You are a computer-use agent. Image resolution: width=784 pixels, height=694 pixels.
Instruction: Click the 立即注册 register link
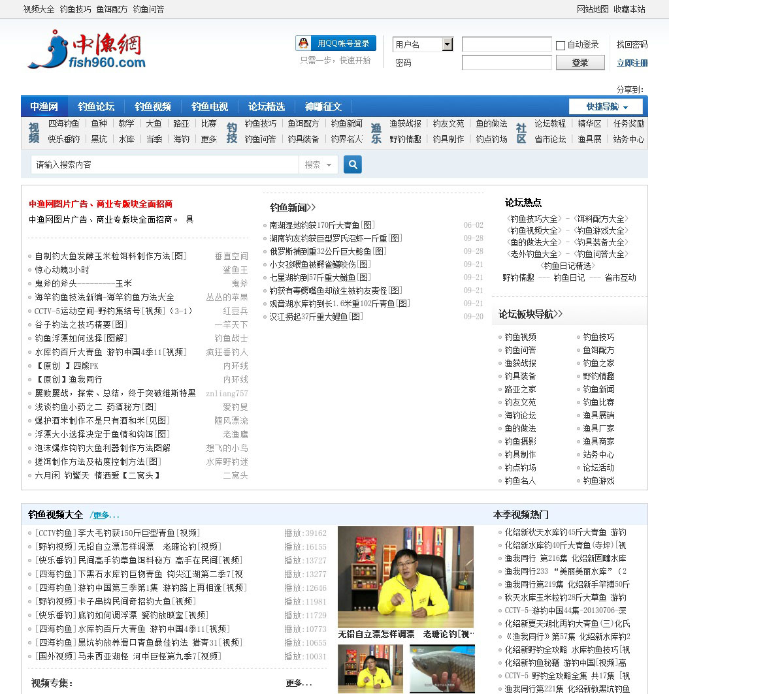632,63
